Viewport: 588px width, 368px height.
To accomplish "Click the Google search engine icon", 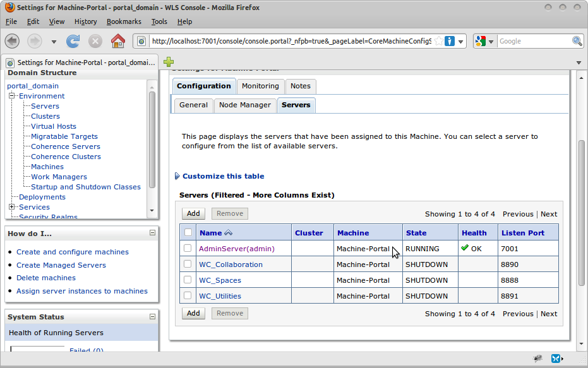I will (x=481, y=41).
